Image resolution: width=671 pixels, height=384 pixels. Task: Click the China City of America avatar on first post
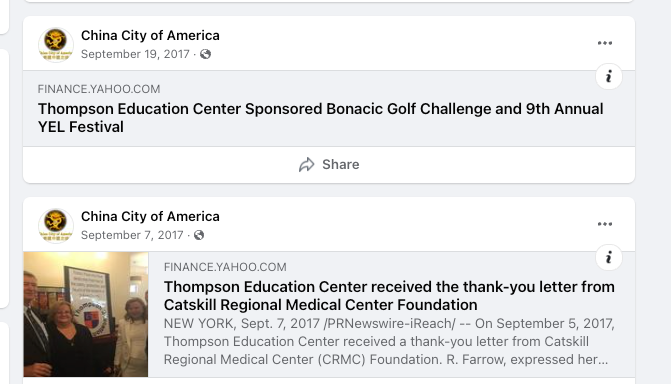(56, 45)
